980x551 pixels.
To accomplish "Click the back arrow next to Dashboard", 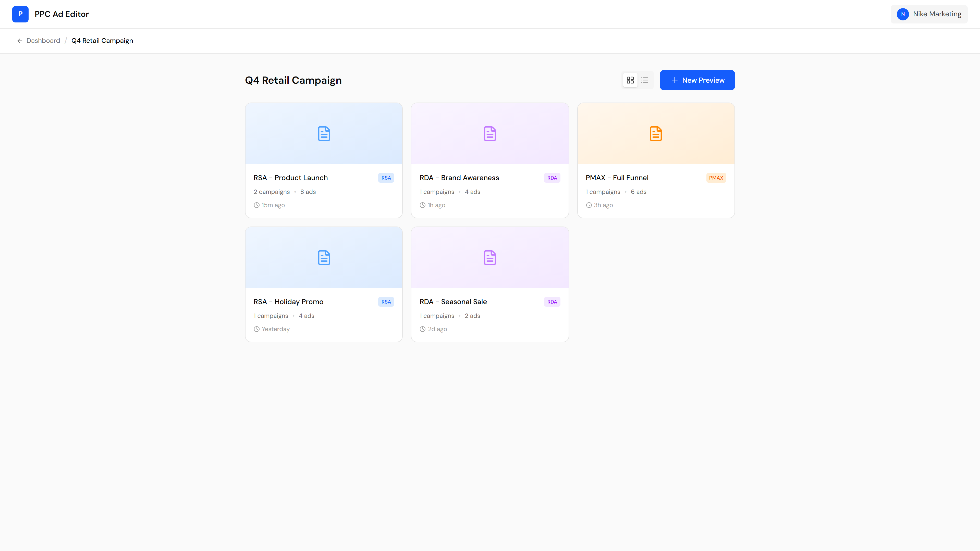I will tap(20, 41).
